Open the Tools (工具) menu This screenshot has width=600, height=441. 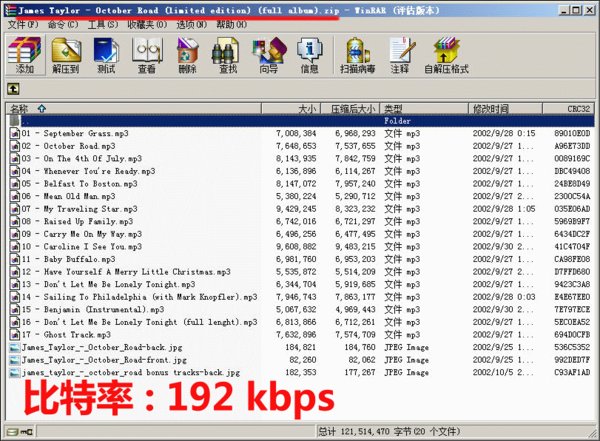pos(103,24)
